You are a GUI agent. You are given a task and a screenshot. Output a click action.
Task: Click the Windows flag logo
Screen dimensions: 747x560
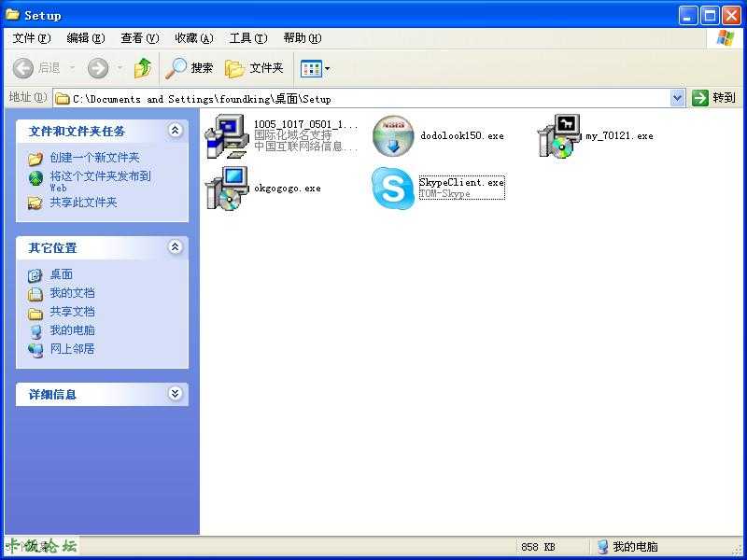[726, 37]
